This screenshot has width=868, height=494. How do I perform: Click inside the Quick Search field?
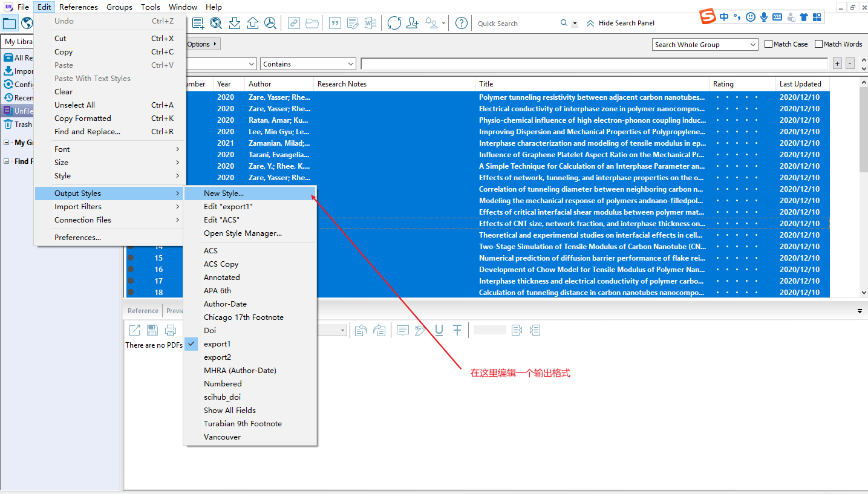pyautogui.click(x=515, y=24)
